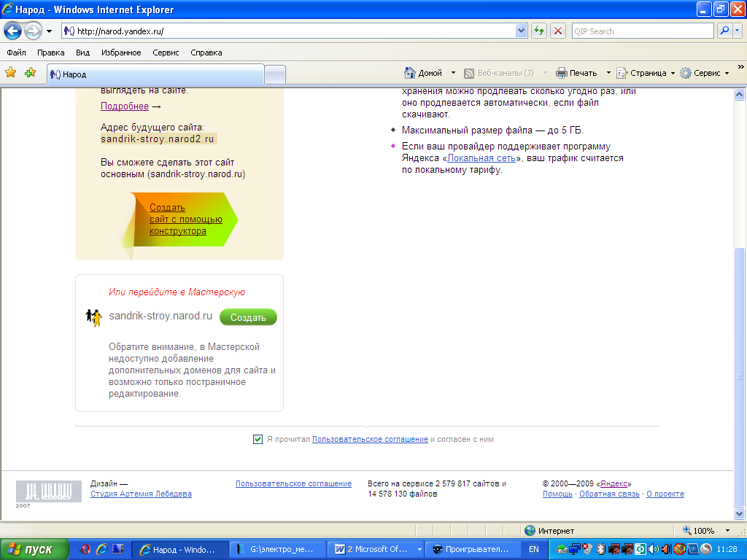Screen dimensions: 747x560
Task: Open the Вид menu
Action: pyautogui.click(x=83, y=52)
